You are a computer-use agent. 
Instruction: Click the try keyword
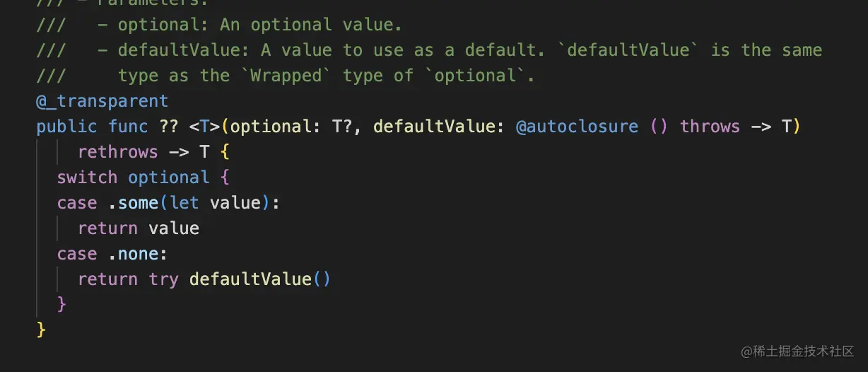(164, 280)
